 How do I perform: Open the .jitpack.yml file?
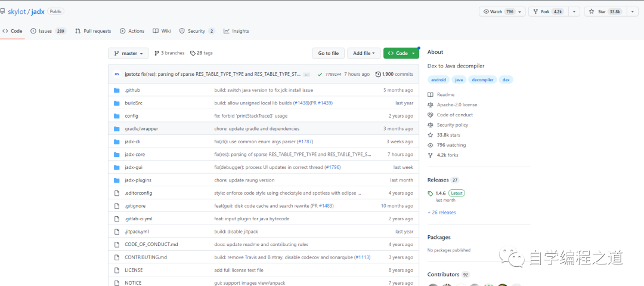point(137,232)
